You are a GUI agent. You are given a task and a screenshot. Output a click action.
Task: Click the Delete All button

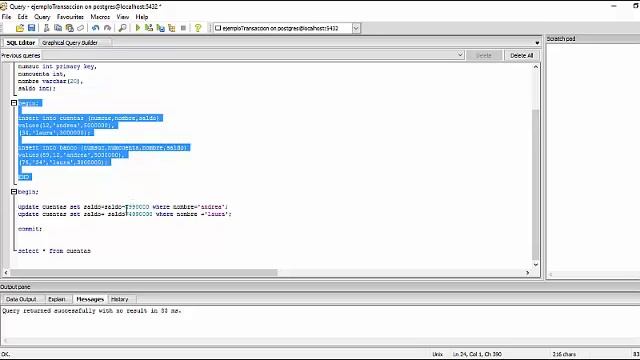522,56
